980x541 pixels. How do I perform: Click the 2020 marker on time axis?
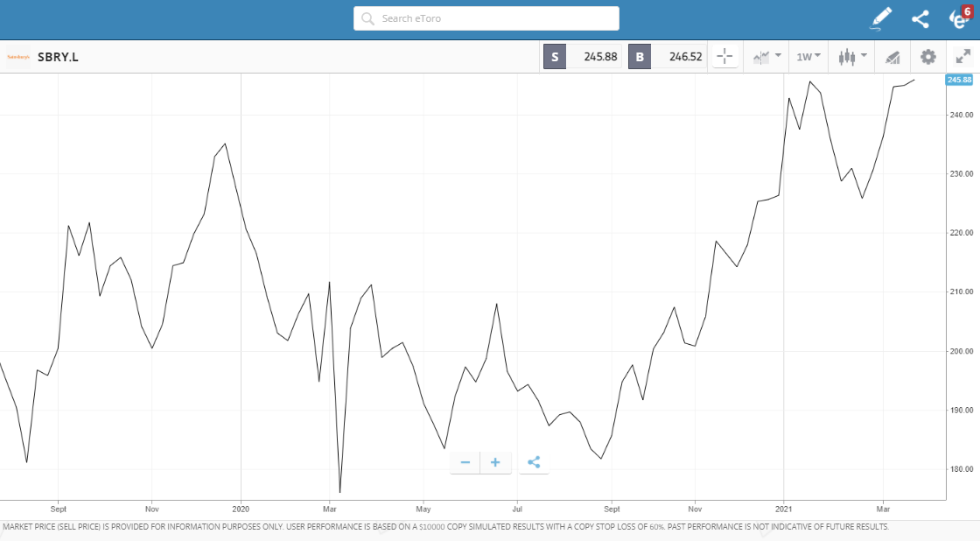click(x=241, y=508)
